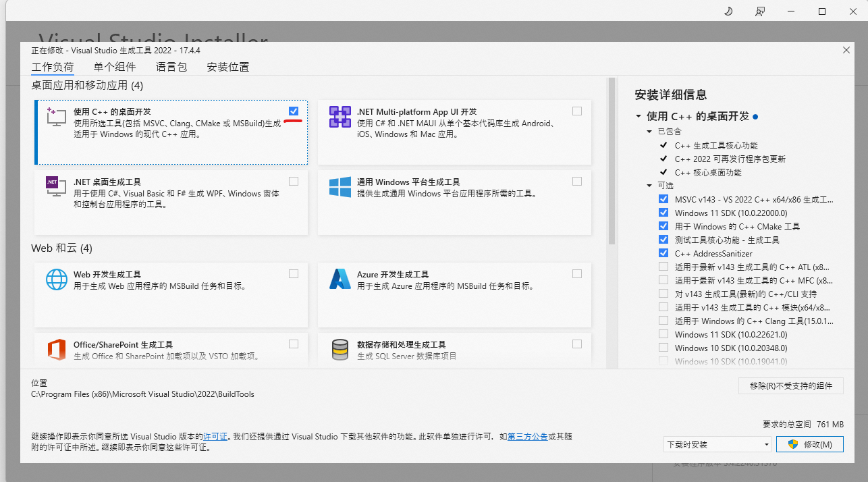
Task: Click the Azure build tools icon
Action: click(x=340, y=279)
